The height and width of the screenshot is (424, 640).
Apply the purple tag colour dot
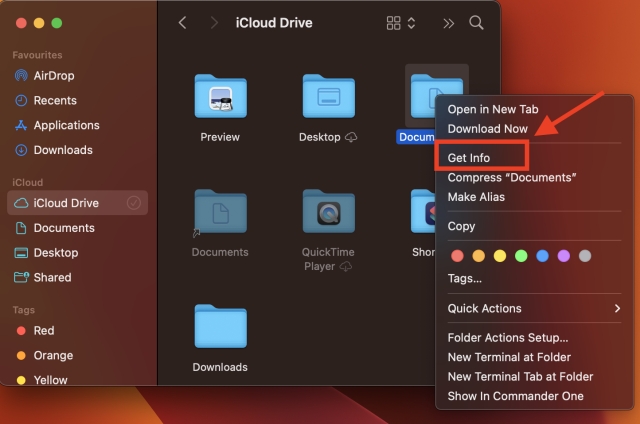[564, 256]
